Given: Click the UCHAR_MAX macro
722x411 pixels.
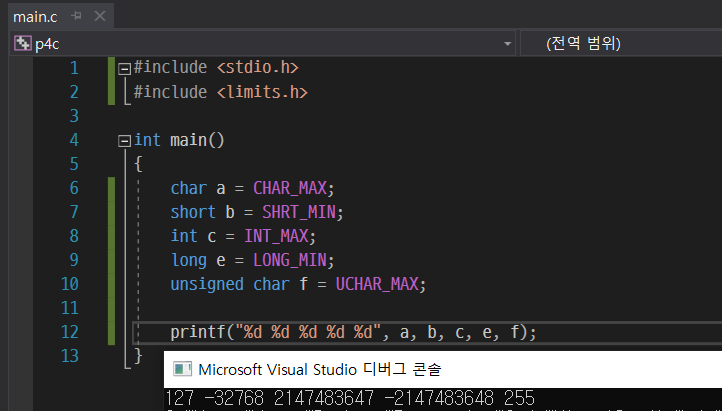Looking at the screenshot, I should point(377,284).
